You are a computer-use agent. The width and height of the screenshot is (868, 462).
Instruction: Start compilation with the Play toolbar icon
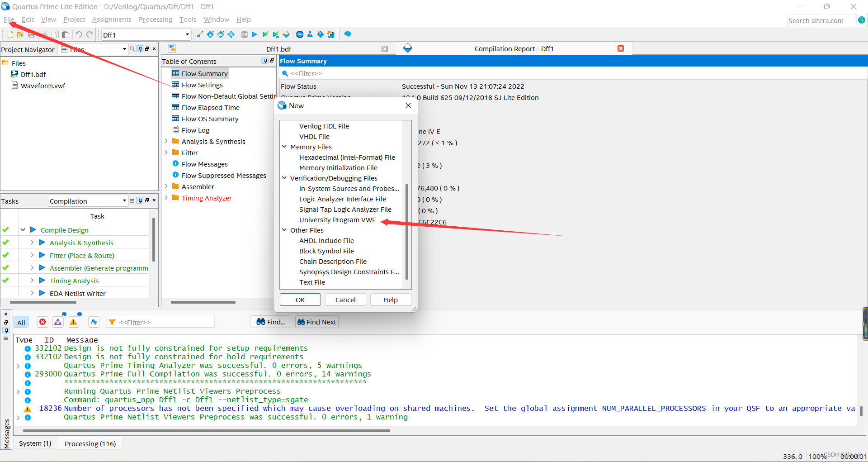click(255, 34)
